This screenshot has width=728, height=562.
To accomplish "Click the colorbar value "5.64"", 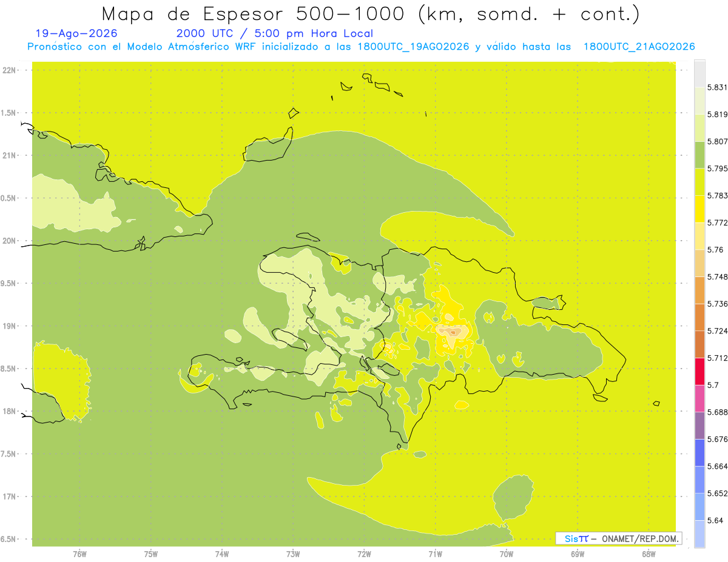I will (x=715, y=520).
